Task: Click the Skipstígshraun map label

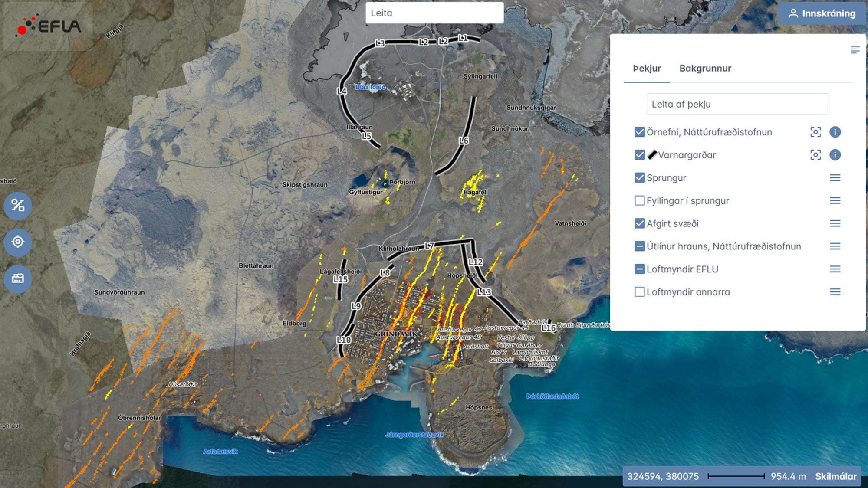Action: coord(305,185)
